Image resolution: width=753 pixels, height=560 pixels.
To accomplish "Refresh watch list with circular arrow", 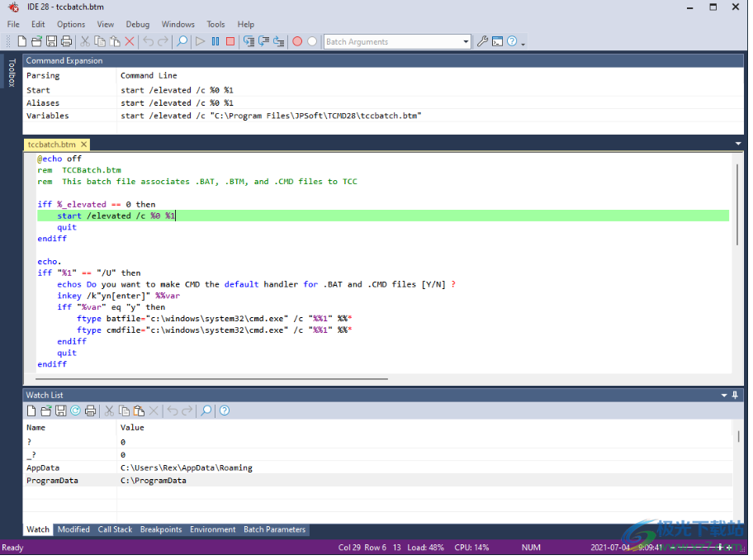I will [75, 411].
